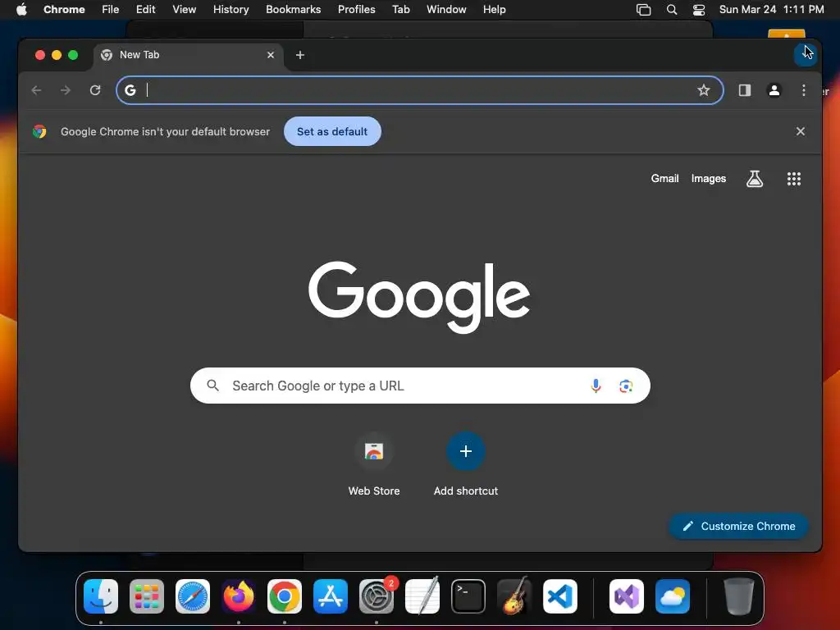The width and height of the screenshot is (840, 630).
Task: Focus the address bar
Action: pos(420,90)
